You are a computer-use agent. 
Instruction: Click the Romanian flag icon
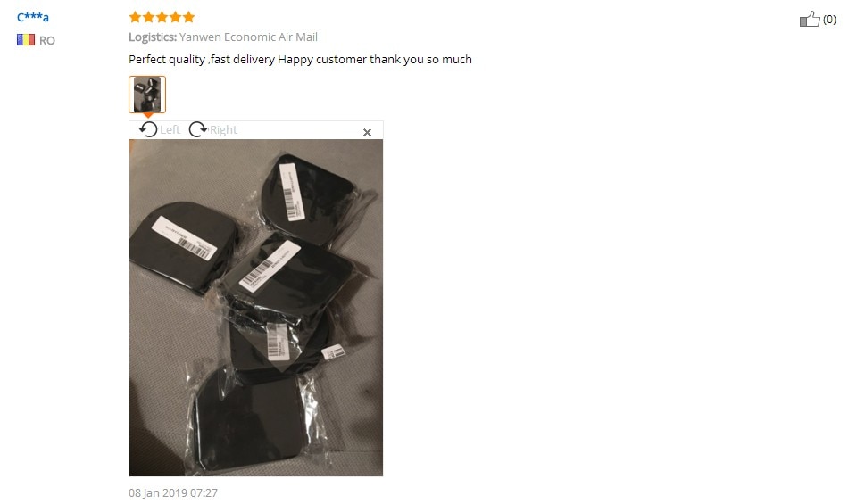click(25, 40)
